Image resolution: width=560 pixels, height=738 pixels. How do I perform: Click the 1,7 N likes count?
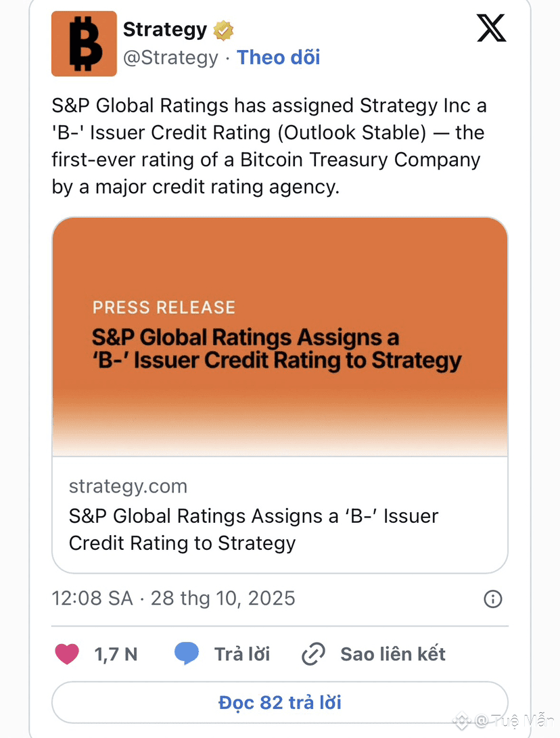116,654
